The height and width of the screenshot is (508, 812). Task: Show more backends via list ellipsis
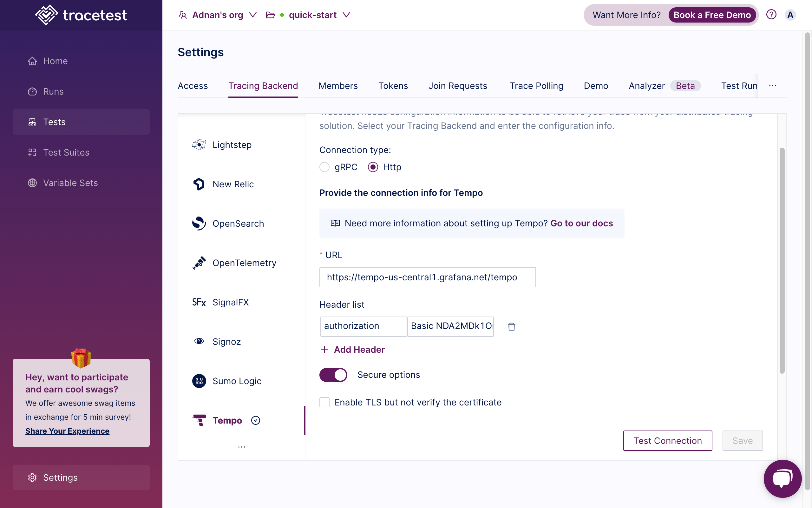click(242, 447)
